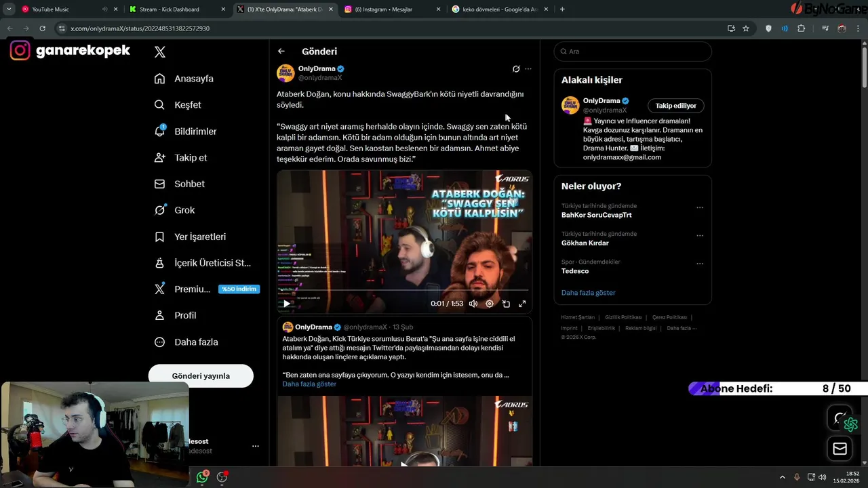Open the BahKor SoruCevapTrt trend
The image size is (868, 488).
click(596, 215)
